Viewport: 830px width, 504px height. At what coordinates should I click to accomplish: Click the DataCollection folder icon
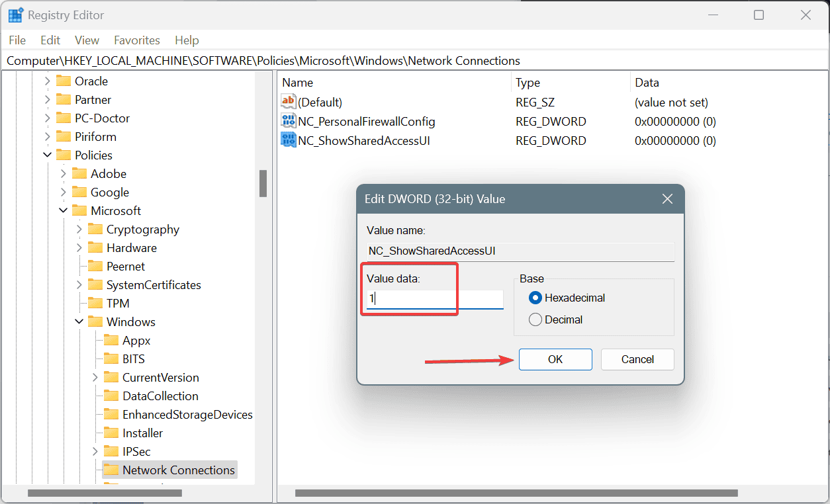coord(111,396)
